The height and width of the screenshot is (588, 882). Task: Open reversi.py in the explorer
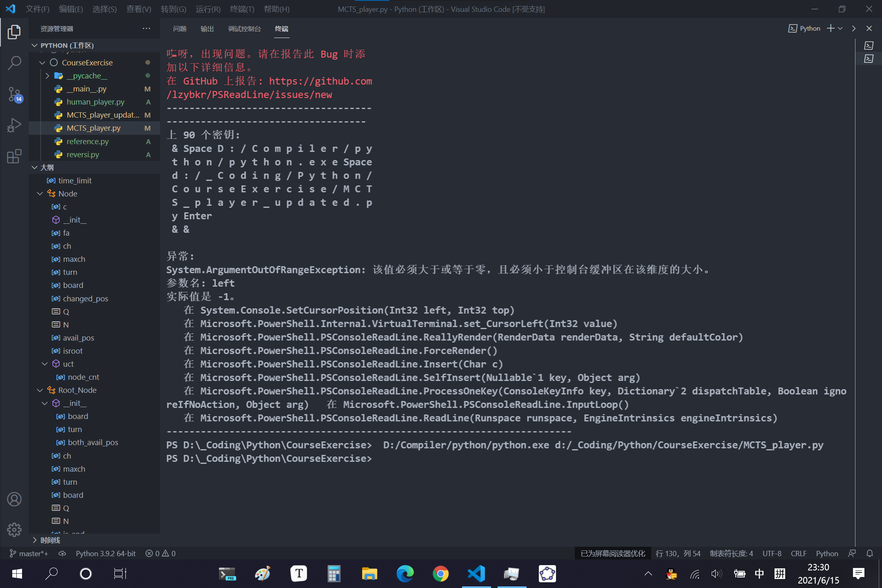tap(83, 154)
